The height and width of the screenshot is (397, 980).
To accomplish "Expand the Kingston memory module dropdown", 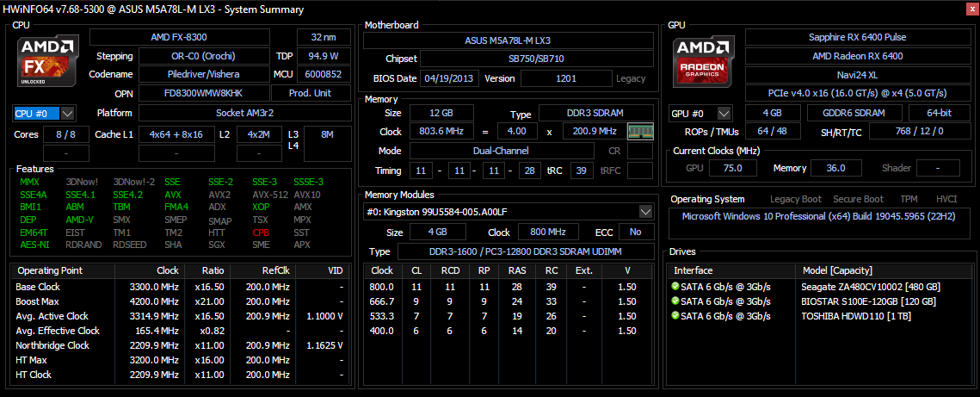I will (645, 211).
